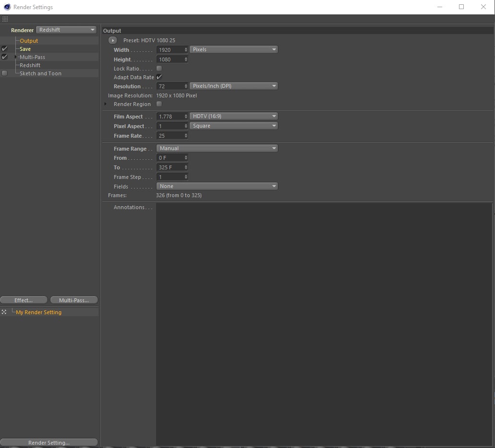Open the Fields dropdown set to None
Viewport: 495px width, 448px height.
coord(217,186)
